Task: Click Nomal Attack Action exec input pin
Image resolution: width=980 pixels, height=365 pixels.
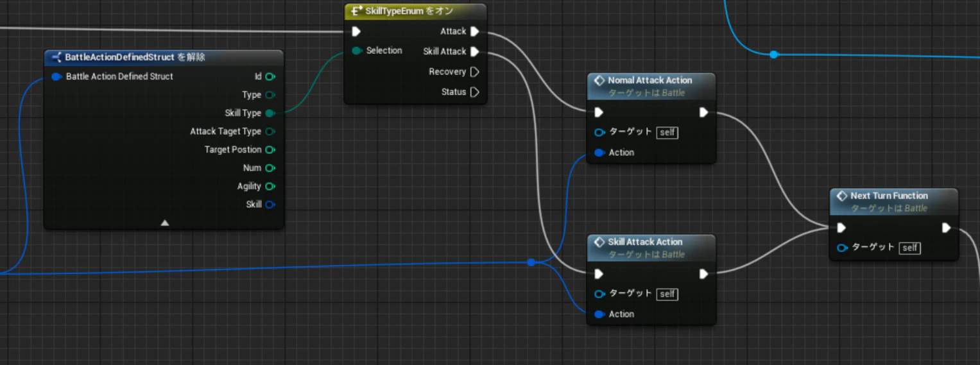Action: (x=599, y=112)
